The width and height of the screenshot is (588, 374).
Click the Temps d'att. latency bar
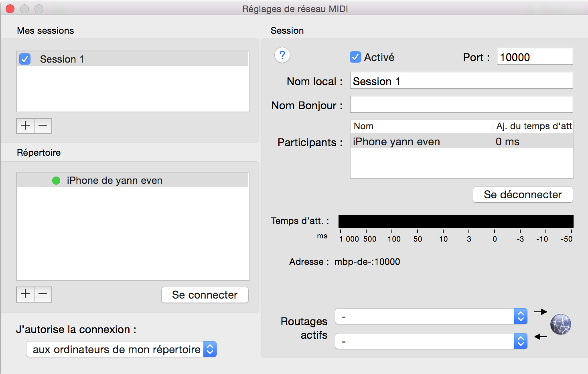pos(456,221)
